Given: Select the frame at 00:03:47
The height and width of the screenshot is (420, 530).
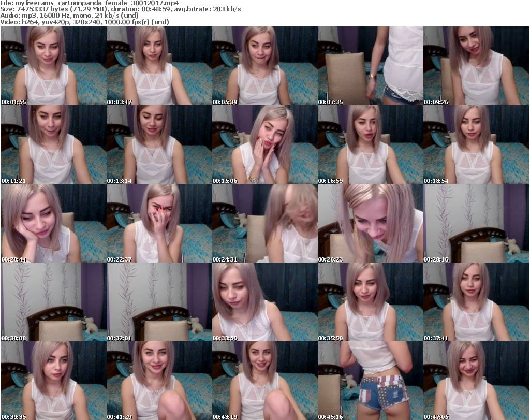Looking at the screenshot, I should (159, 66).
